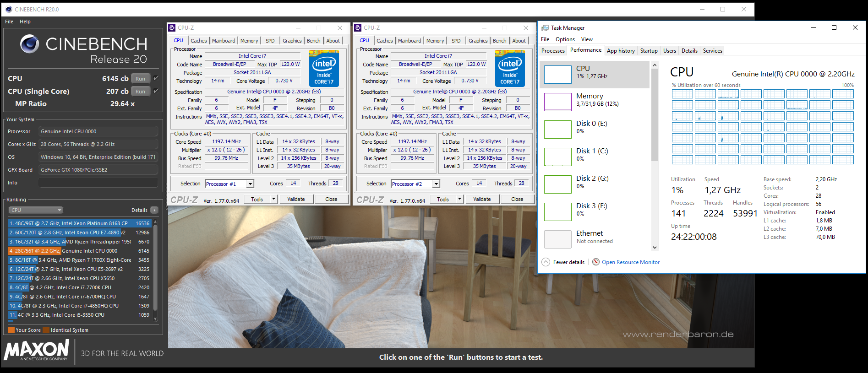Switch to Startup tab in Task Manager
Viewport: 868px width, 373px height.
649,51
